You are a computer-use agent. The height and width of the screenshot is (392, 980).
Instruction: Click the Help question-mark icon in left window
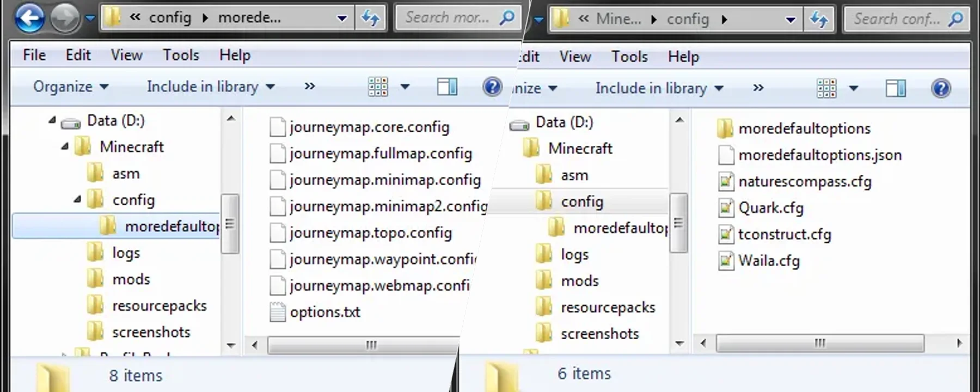(x=492, y=87)
